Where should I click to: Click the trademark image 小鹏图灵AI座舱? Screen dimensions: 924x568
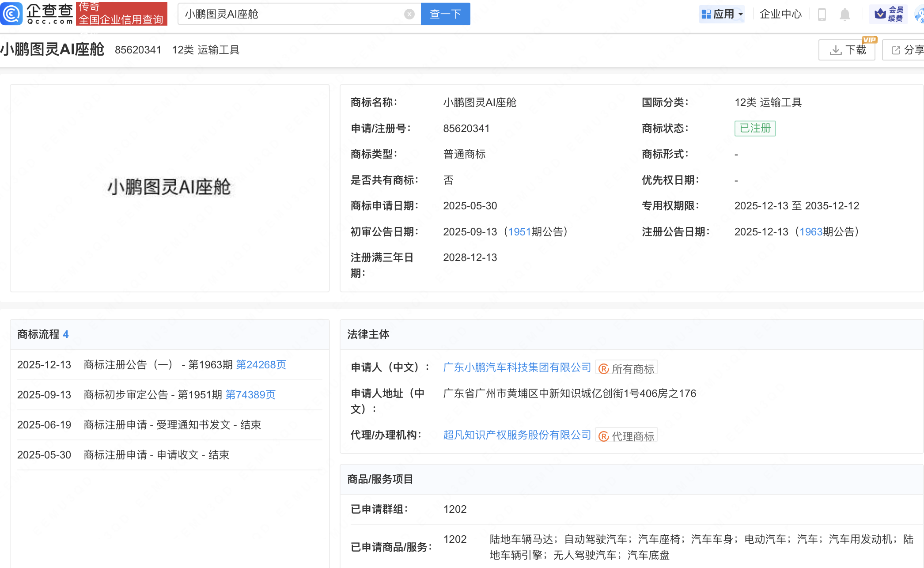pos(169,187)
